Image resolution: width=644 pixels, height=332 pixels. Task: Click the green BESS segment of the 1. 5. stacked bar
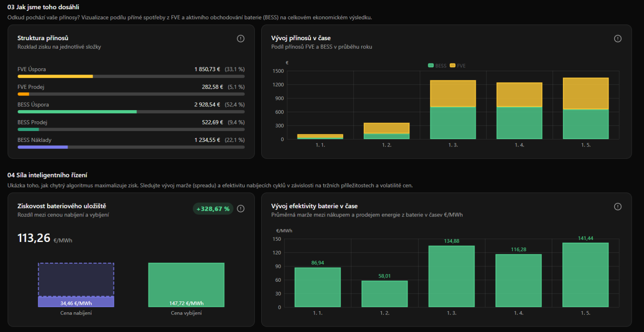tap(586, 124)
